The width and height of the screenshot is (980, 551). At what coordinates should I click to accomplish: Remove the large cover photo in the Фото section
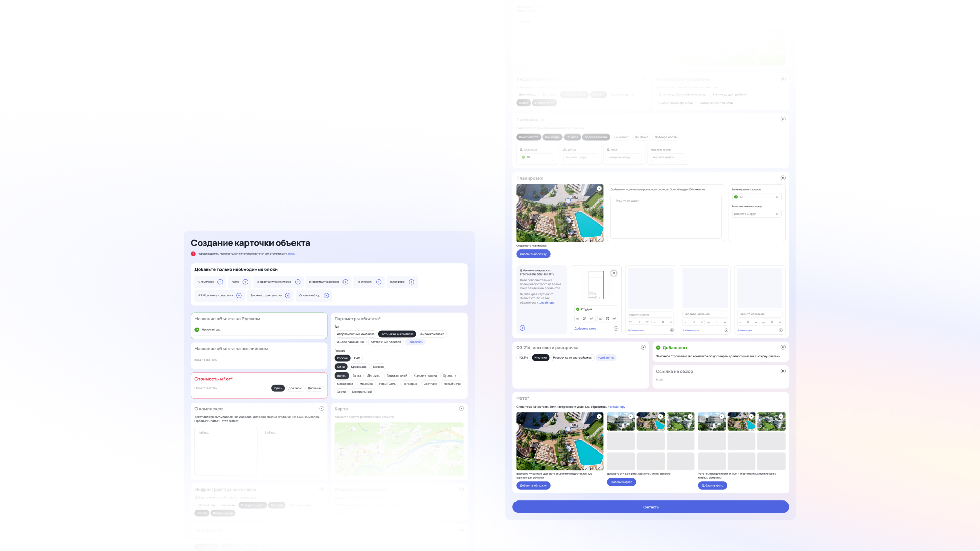[599, 416]
